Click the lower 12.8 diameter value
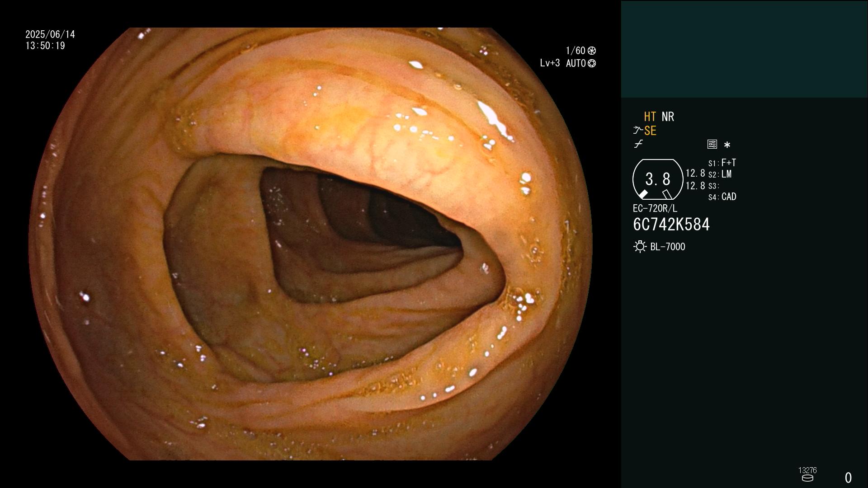The image size is (868, 488). click(695, 186)
